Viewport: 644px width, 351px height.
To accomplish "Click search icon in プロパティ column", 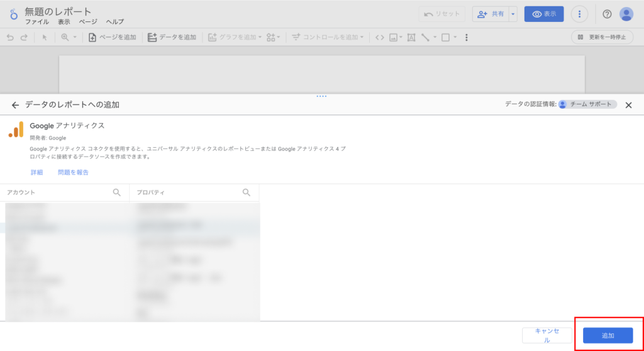I will 246,192.
